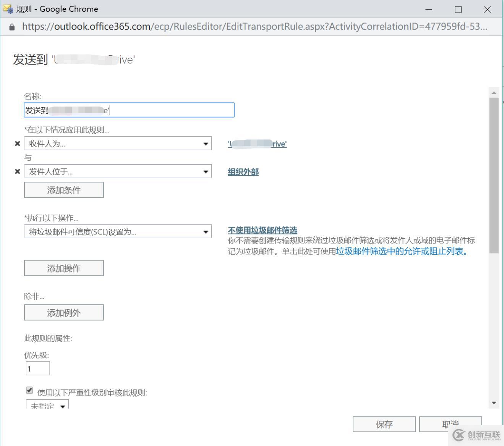
Task: Maximize the Chrome window
Action: [x=458, y=9]
